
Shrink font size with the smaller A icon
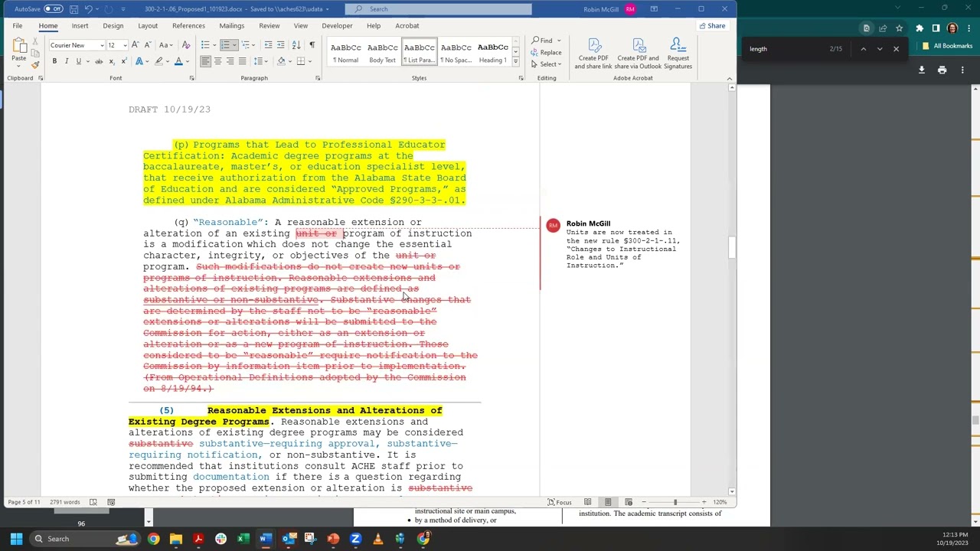point(147,45)
